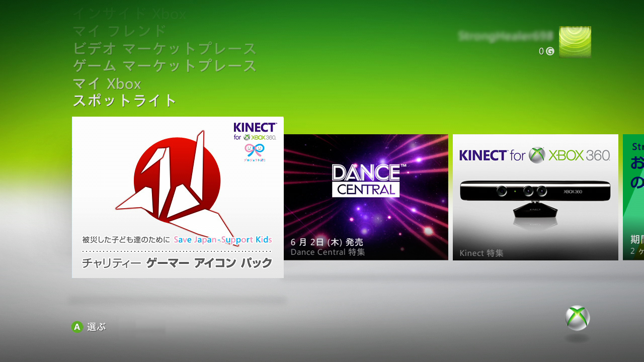
Task: Click the large KINECT for XBOX 360 heading
Action: (534, 155)
